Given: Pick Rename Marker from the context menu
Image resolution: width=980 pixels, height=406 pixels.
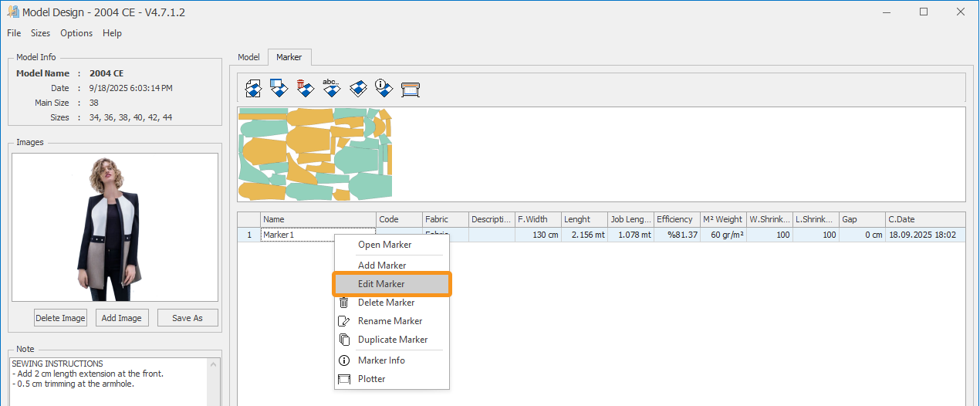Looking at the screenshot, I should [x=391, y=321].
